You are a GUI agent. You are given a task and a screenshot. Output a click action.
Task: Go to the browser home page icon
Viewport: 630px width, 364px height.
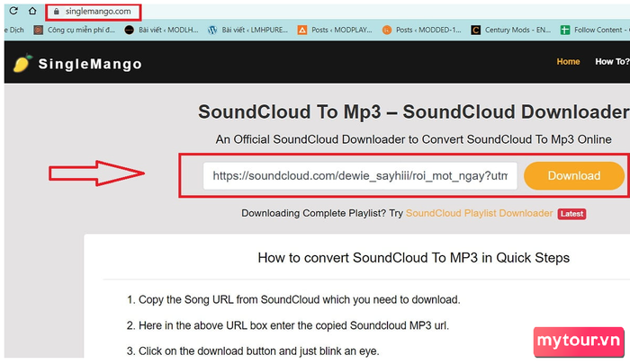tap(32, 11)
